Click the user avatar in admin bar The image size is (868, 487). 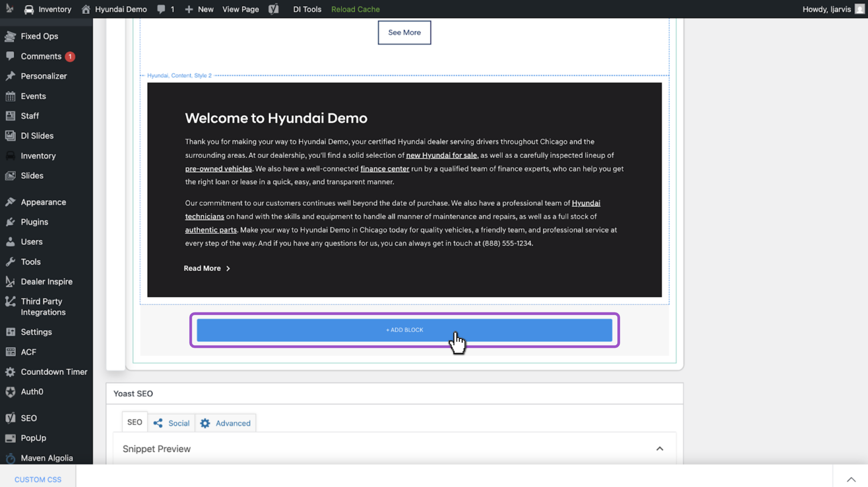(860, 9)
